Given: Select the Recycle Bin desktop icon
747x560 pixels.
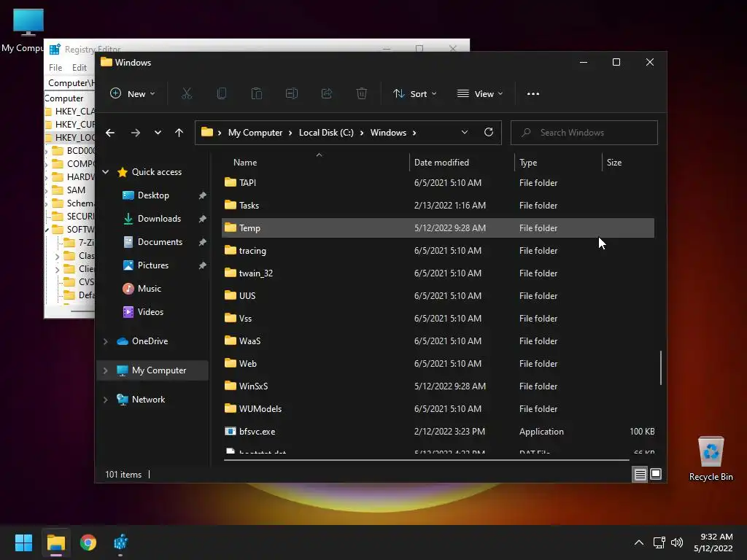Looking at the screenshot, I should click(711, 459).
